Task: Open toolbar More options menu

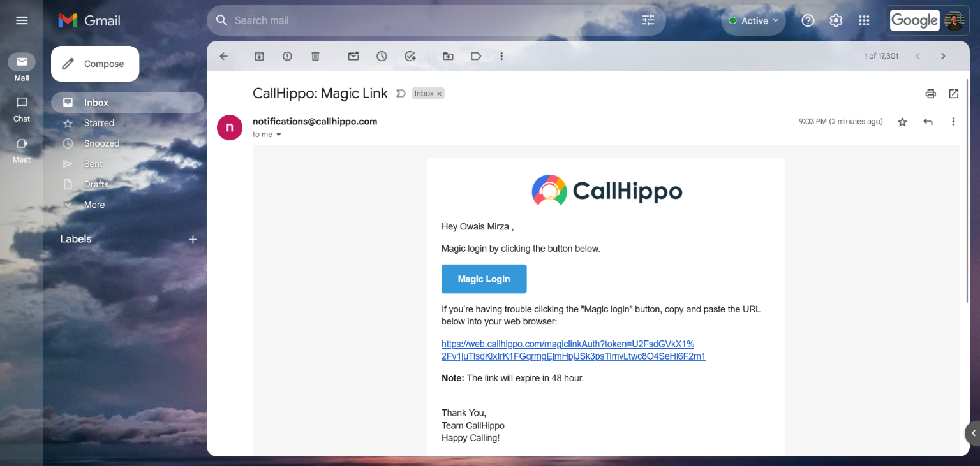Action: [501, 56]
